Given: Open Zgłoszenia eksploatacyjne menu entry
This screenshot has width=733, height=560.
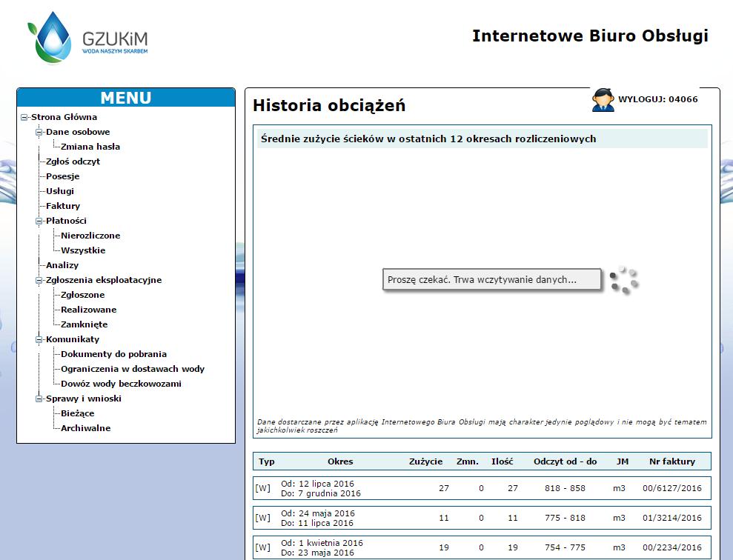Looking at the screenshot, I should [104, 280].
